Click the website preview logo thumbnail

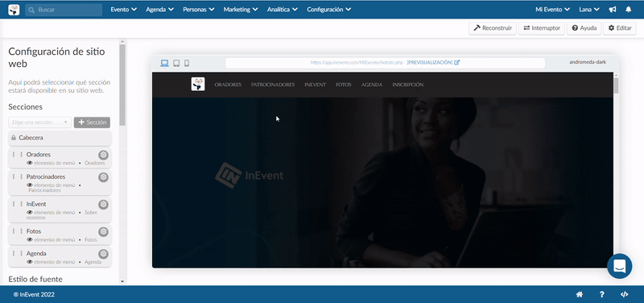pyautogui.click(x=198, y=85)
